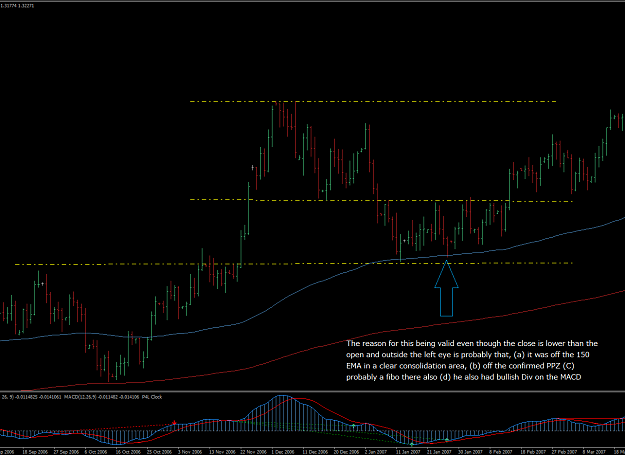Click the '22 Nov 2006' date label
Viewport: 625px width, 455px height.
tap(254, 452)
